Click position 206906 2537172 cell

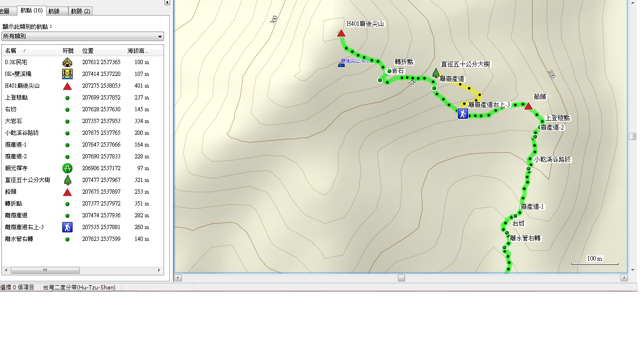(101, 168)
